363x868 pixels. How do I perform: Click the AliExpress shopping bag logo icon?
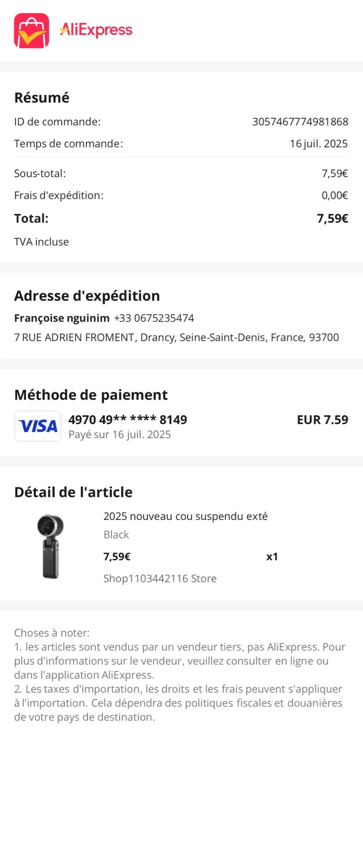32,30
